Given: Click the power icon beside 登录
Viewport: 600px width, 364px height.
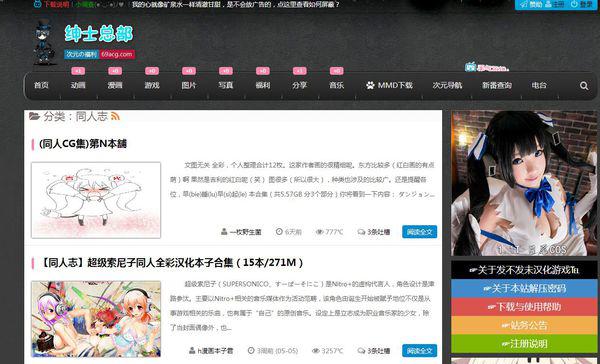Looking at the screenshot, I should (x=574, y=4).
